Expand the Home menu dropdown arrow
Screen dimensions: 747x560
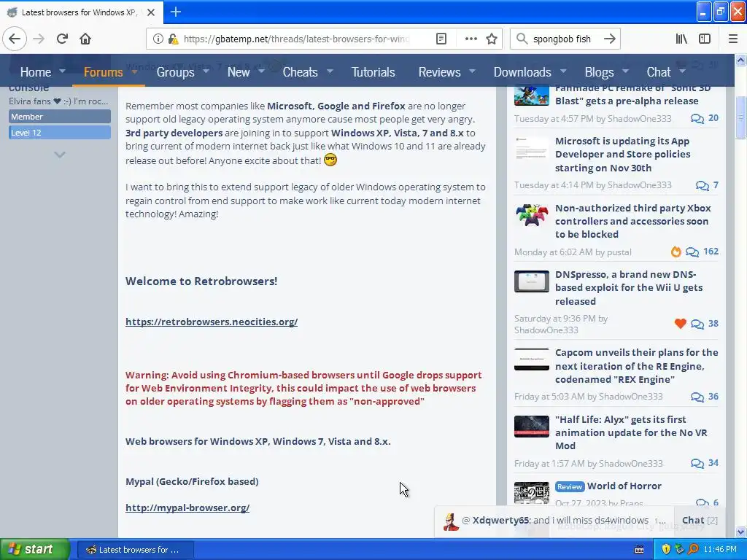pos(63,71)
